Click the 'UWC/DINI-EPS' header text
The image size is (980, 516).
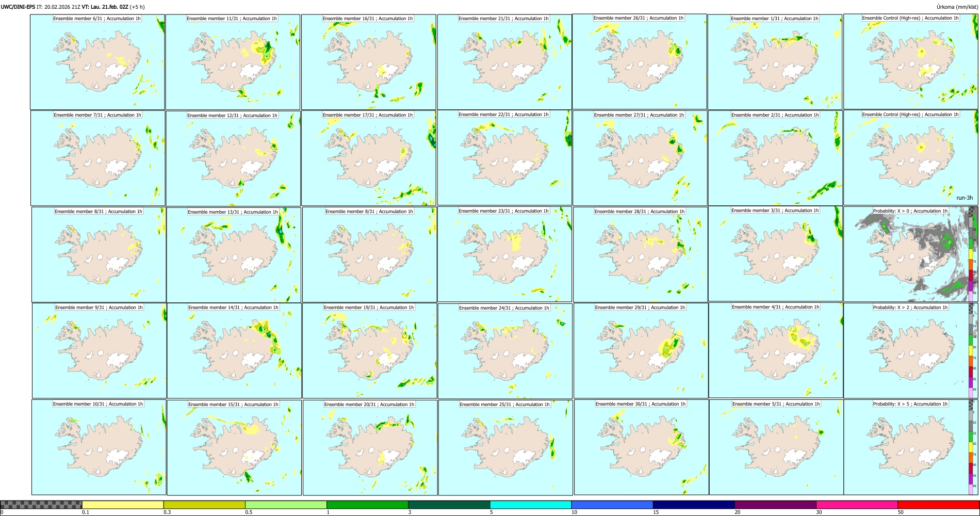pyautogui.click(x=18, y=7)
